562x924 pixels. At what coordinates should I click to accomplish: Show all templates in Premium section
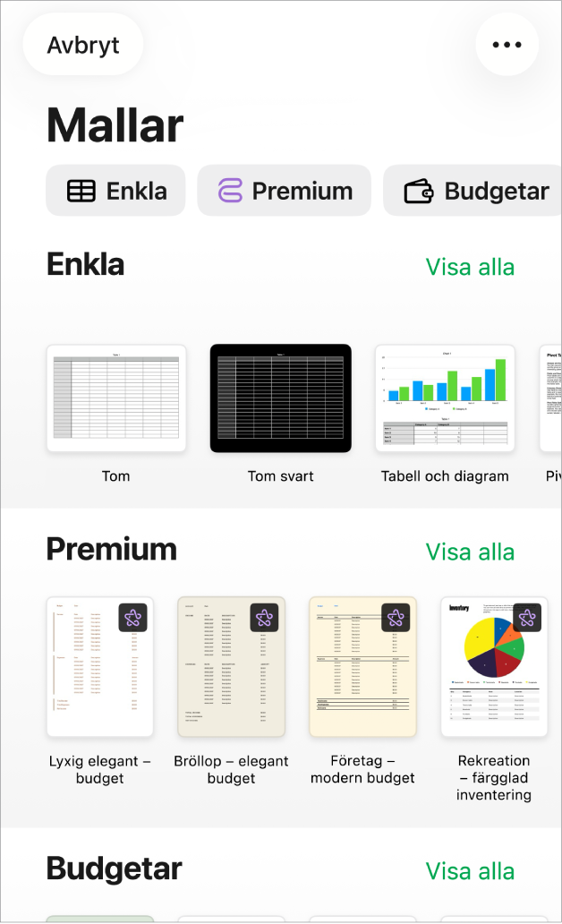470,552
